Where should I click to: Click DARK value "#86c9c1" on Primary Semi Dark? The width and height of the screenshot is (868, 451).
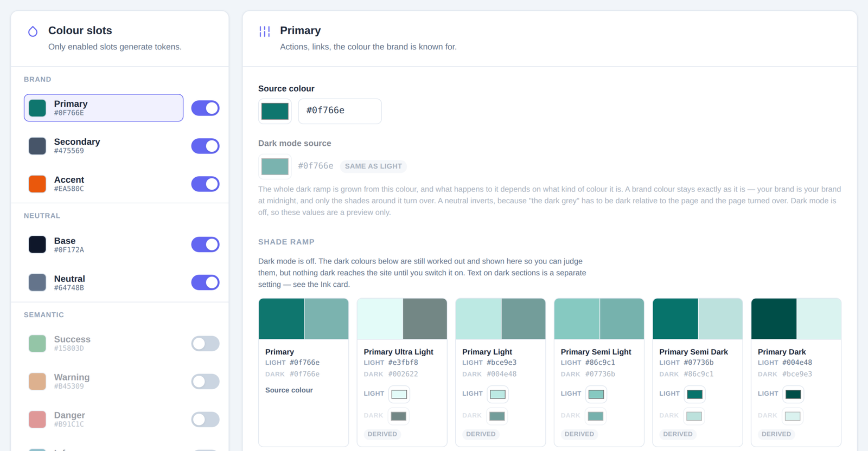699,374
